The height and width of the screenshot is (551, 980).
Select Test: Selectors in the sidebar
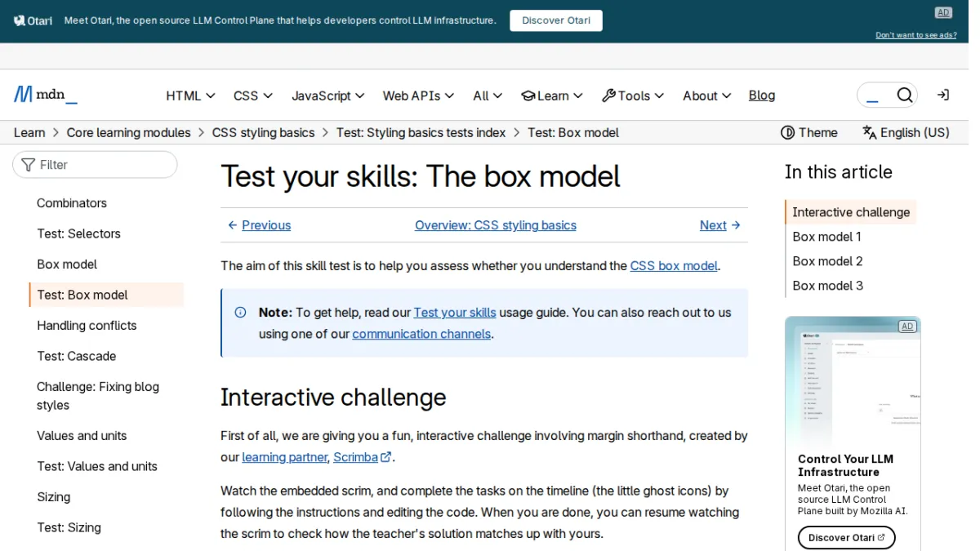pyautogui.click(x=78, y=233)
